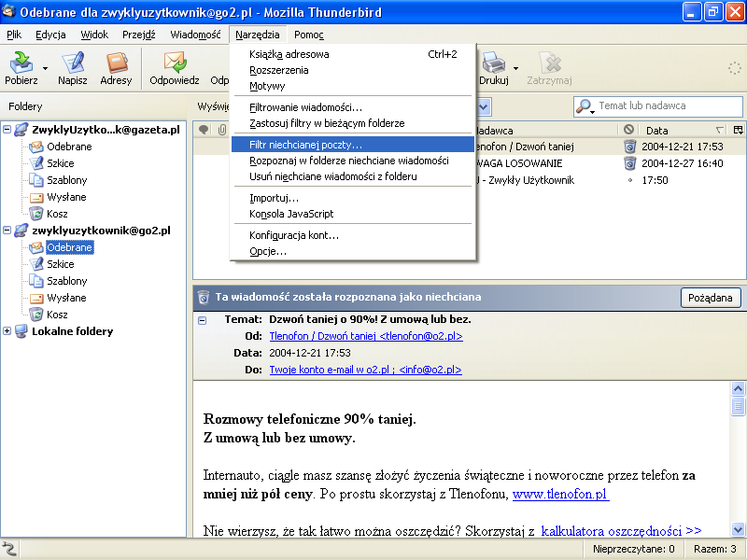Choose Filtr niechcianej poczty menu entry

[x=353, y=145]
